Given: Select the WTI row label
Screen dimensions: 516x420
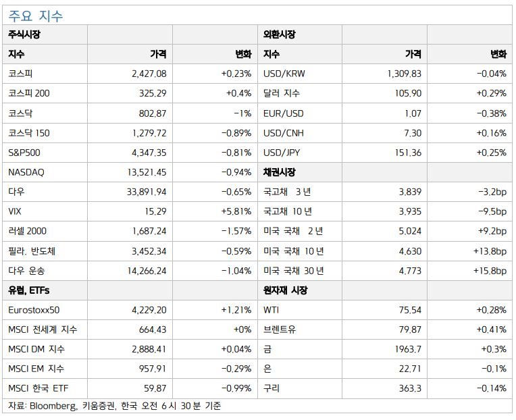Looking at the screenshot, I should click(271, 310).
